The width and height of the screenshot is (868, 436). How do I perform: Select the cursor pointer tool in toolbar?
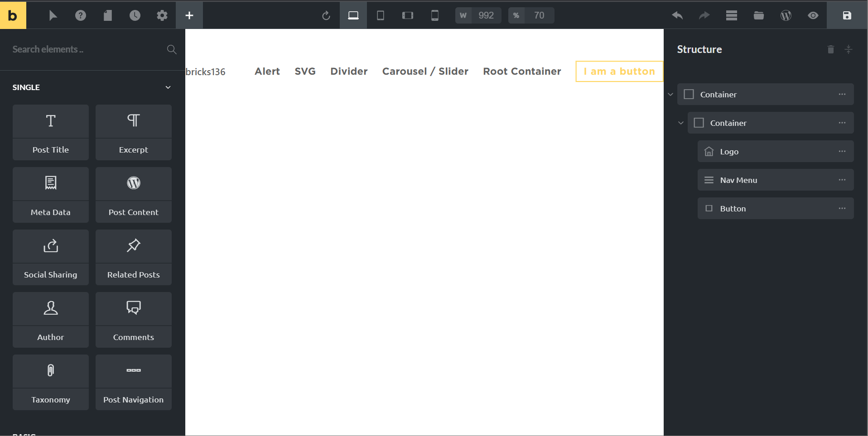53,15
